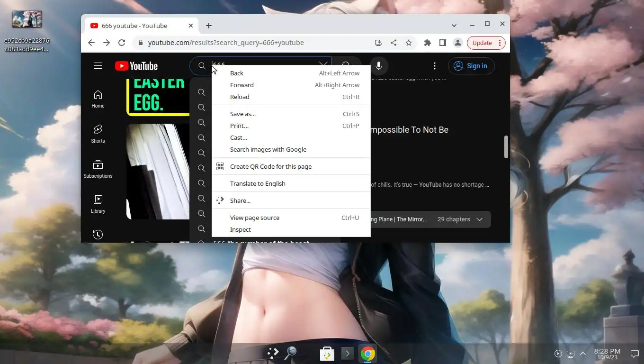Expand hidden tray icons arrow
644x364 pixels.
tap(583, 354)
